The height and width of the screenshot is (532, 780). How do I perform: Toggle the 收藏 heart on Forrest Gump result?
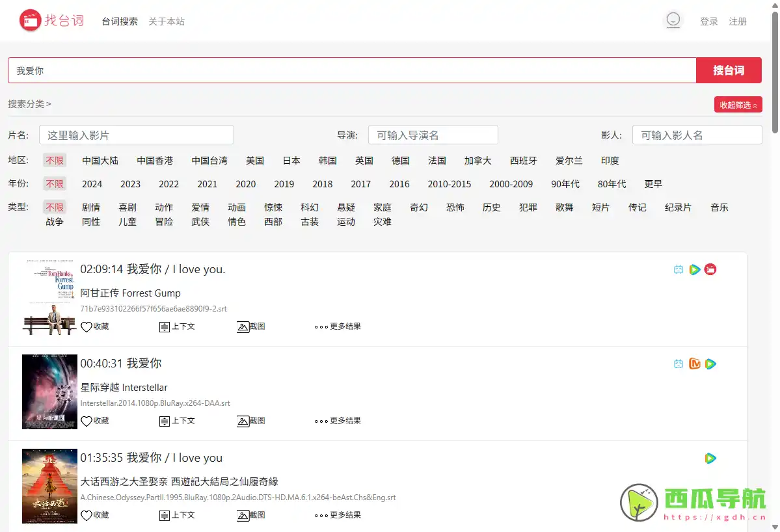[x=95, y=326]
